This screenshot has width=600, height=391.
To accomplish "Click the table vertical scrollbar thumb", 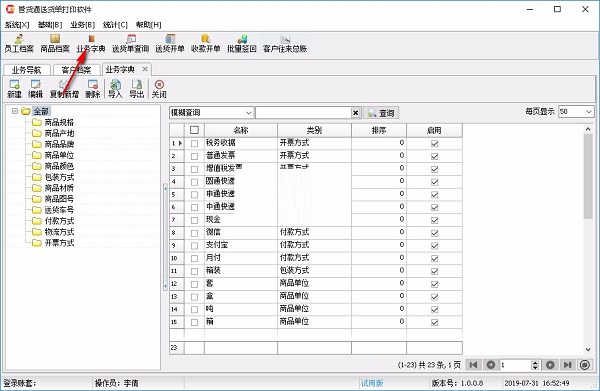I will tap(588, 176).
